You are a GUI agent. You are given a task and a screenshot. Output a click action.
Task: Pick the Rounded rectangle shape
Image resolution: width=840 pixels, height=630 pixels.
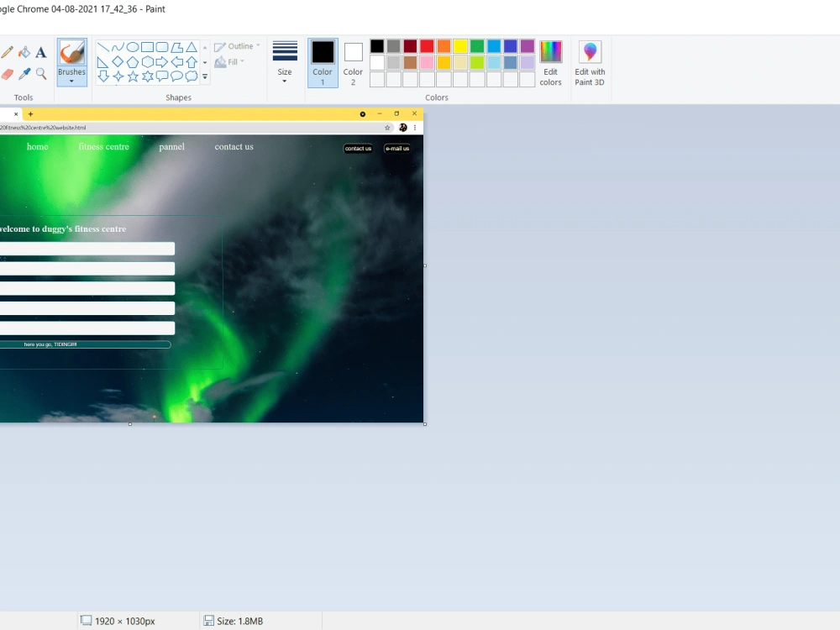coord(162,47)
